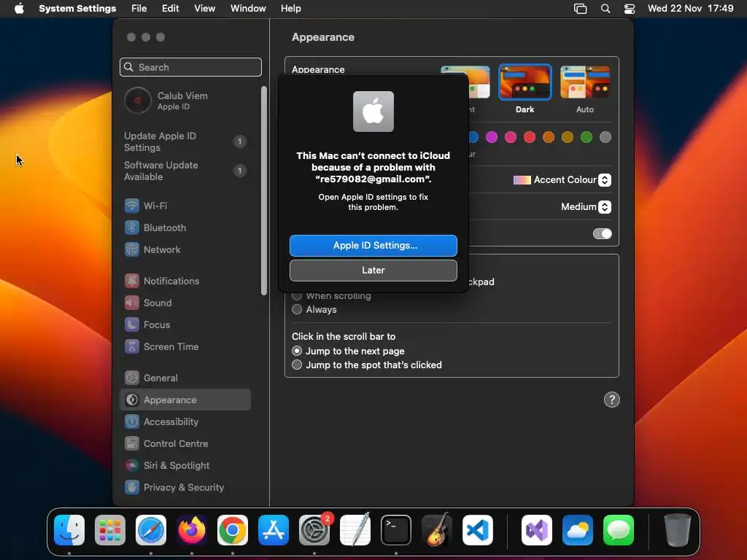Screen dimensions: 747x560
Task: Open the Edit menu
Action: [170, 9]
